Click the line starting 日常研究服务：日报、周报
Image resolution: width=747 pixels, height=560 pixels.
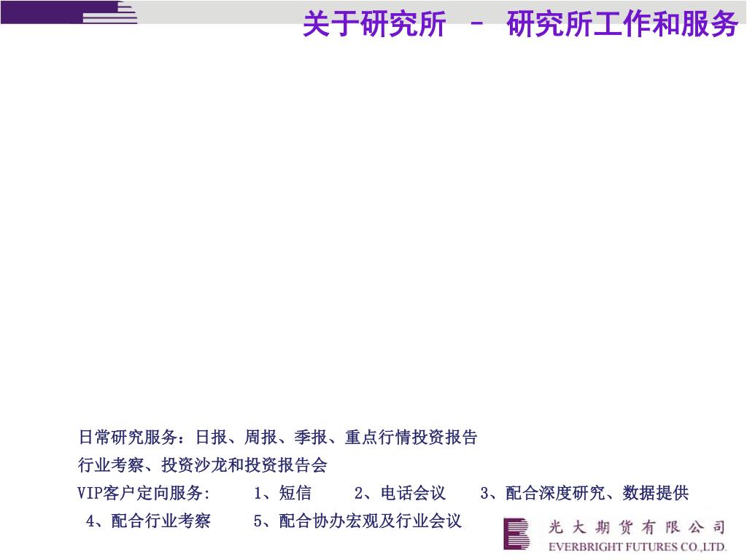coord(278,437)
